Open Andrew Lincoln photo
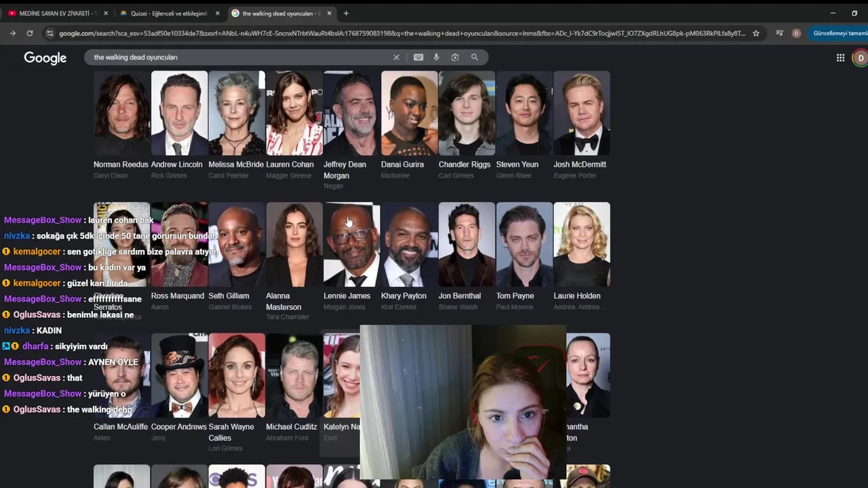Screen dimensions: 868x488 (180, 113)
